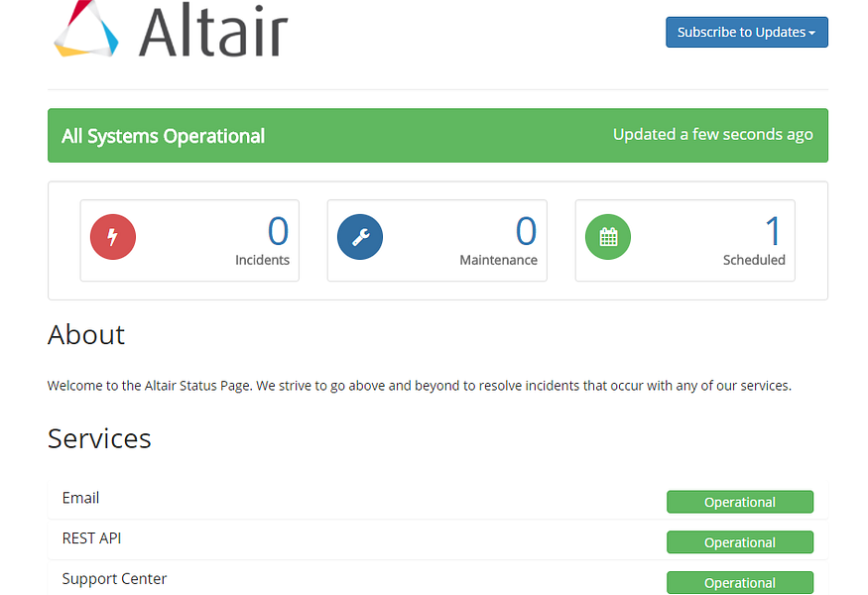The width and height of the screenshot is (868, 595).
Task: Click the Email service Operational badge
Action: [740, 502]
